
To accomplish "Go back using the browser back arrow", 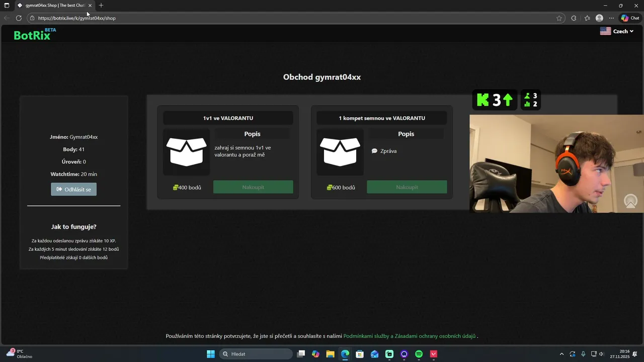I will [x=7, y=18].
